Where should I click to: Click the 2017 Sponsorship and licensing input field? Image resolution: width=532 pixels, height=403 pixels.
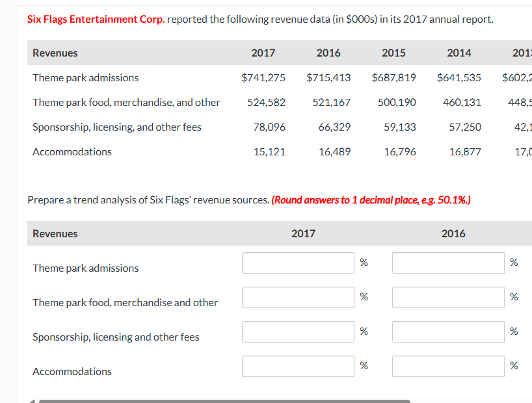point(297,331)
